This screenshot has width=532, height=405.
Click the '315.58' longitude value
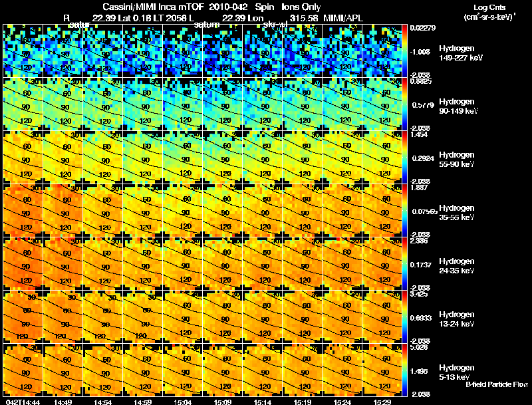click(x=304, y=18)
